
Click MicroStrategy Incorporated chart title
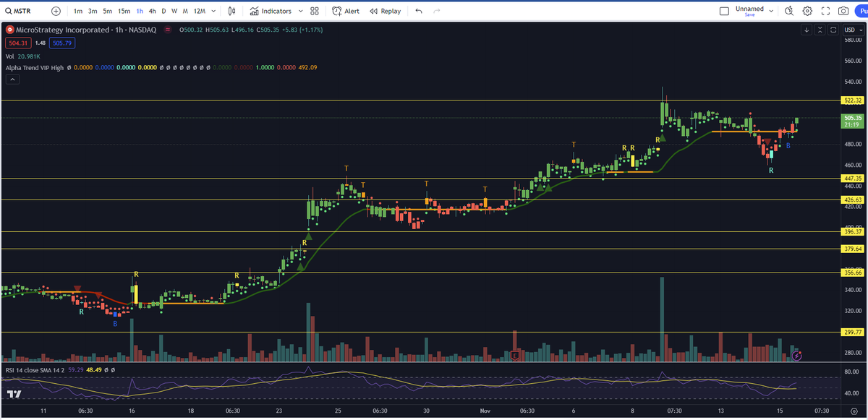tap(87, 30)
